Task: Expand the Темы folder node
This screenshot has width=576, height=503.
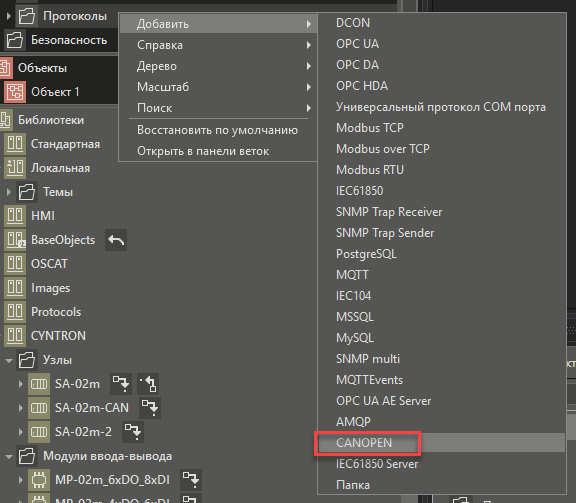Action: pos(8,192)
